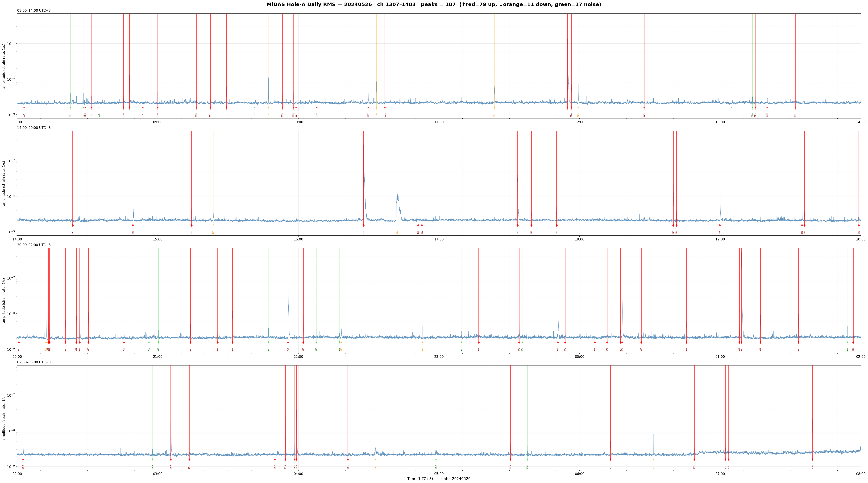Select red peak marker 032
The image size is (868, 483).
[73, 225]
